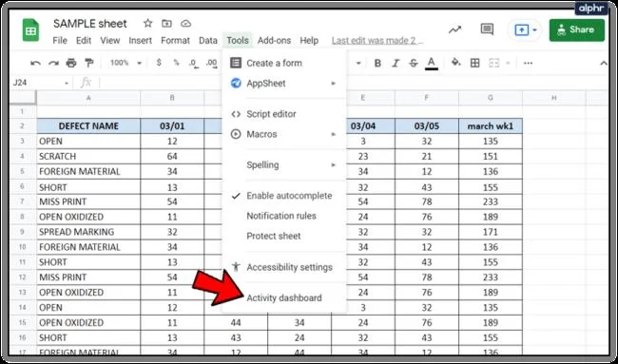Check the cloud save status icon
Image resolution: width=618 pixels, height=364 pixels.
[185, 24]
